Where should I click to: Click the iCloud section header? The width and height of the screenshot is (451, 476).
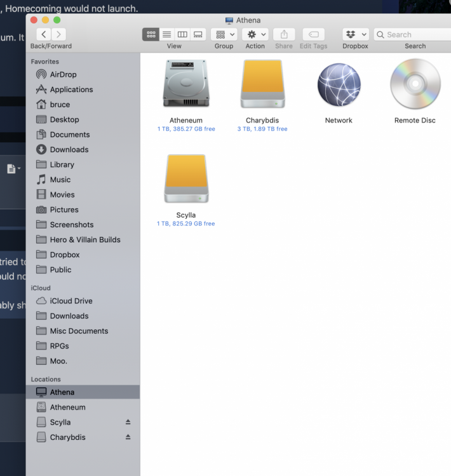[41, 288]
